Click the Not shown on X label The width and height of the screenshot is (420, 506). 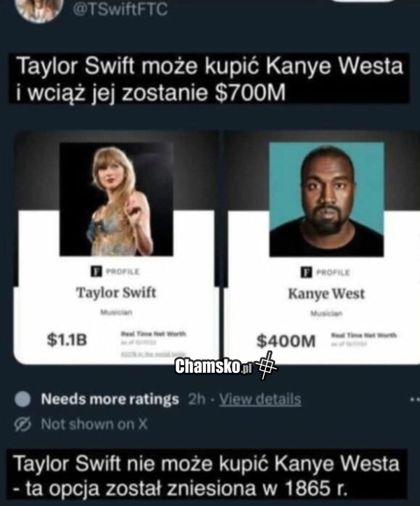click(94, 424)
